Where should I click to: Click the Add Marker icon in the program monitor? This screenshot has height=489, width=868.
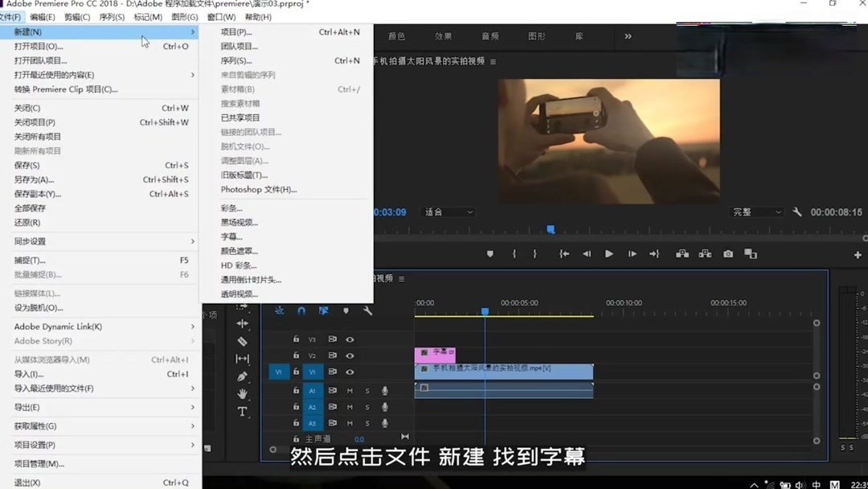click(x=490, y=254)
